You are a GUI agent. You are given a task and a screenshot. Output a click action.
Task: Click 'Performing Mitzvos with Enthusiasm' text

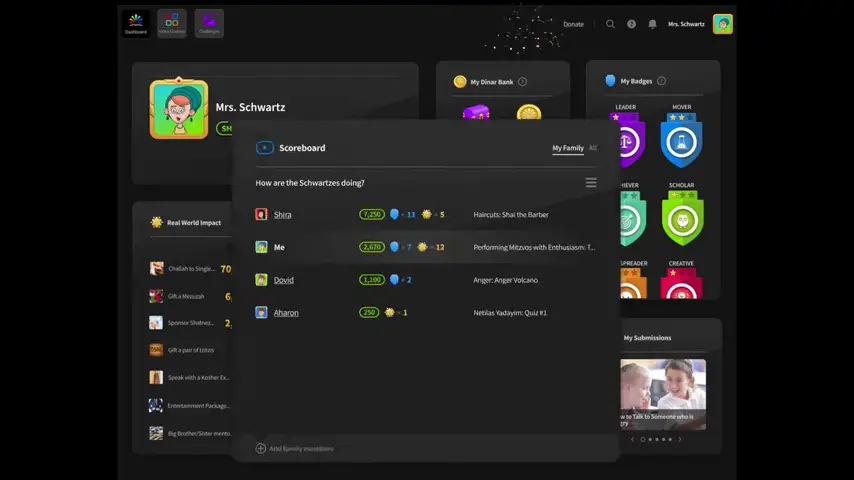[x=534, y=247]
